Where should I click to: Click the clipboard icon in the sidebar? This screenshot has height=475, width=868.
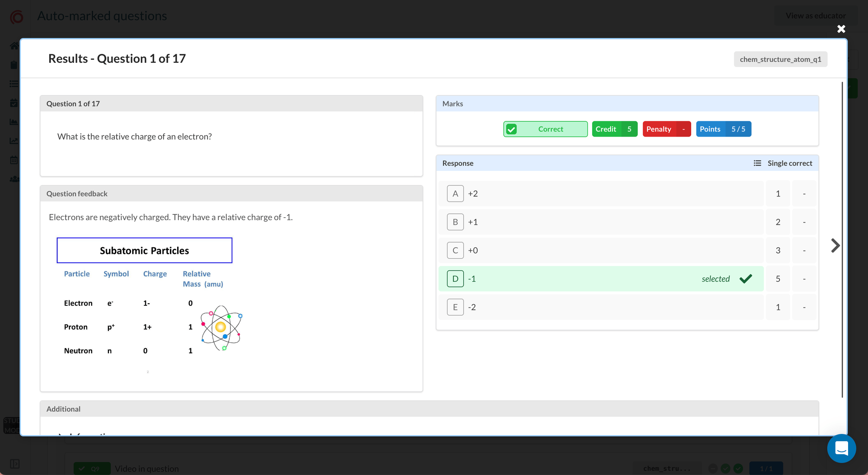(x=14, y=65)
